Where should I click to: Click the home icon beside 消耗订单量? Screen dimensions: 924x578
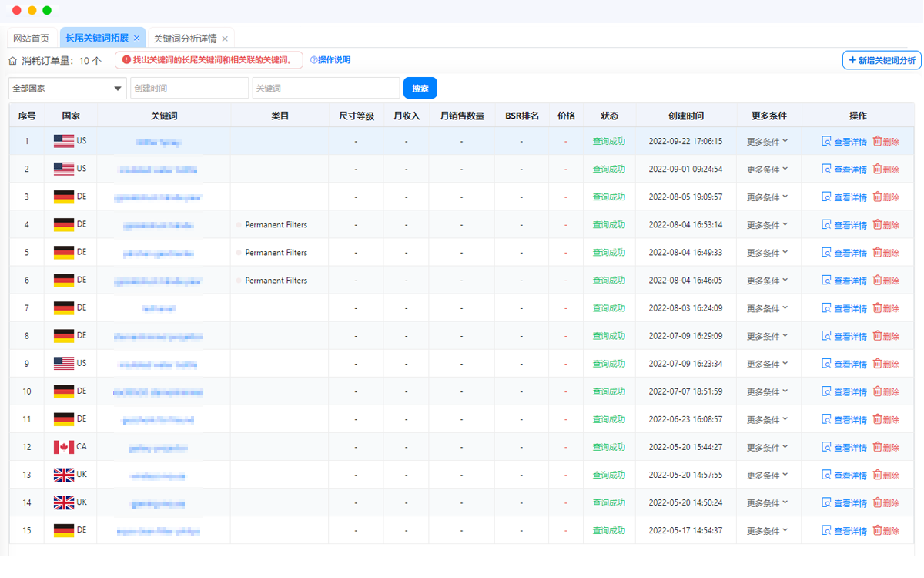click(x=13, y=60)
